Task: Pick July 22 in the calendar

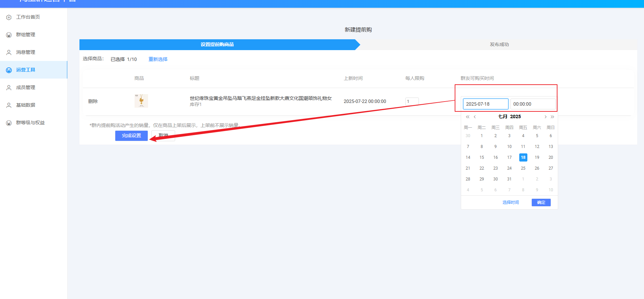Action: tap(482, 168)
